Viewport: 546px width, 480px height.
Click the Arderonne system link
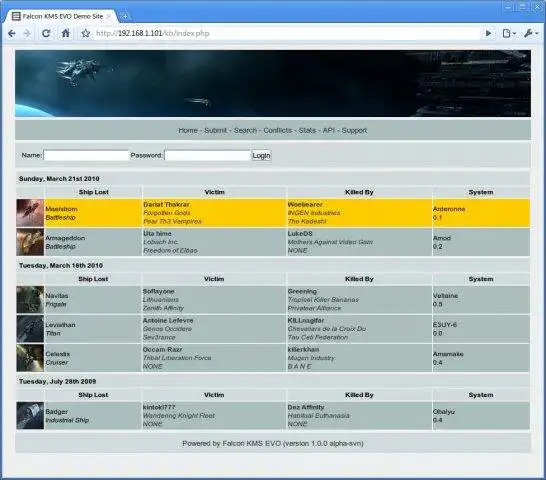point(449,209)
